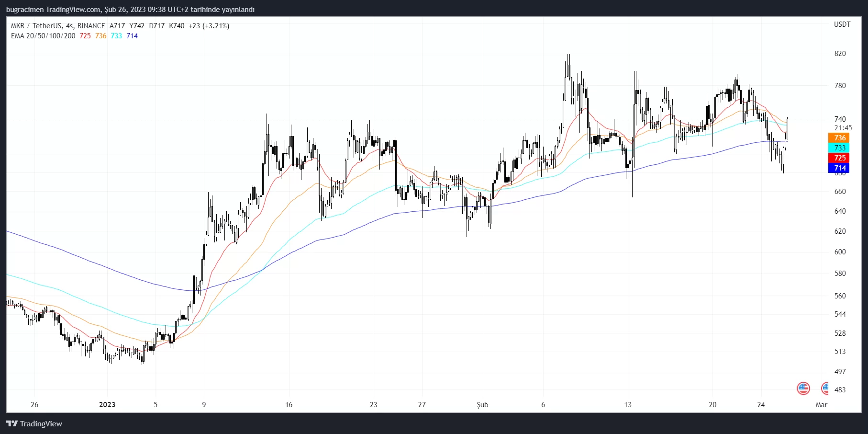Screen dimensions: 868x434
Task: Click the USDT currency label on price axis
Action: click(x=842, y=24)
